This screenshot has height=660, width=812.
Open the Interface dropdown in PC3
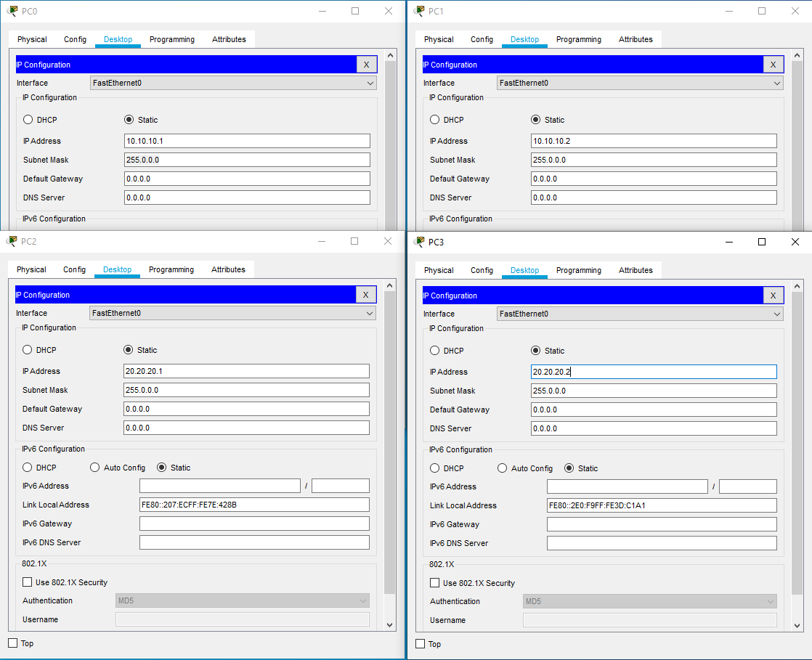point(640,314)
